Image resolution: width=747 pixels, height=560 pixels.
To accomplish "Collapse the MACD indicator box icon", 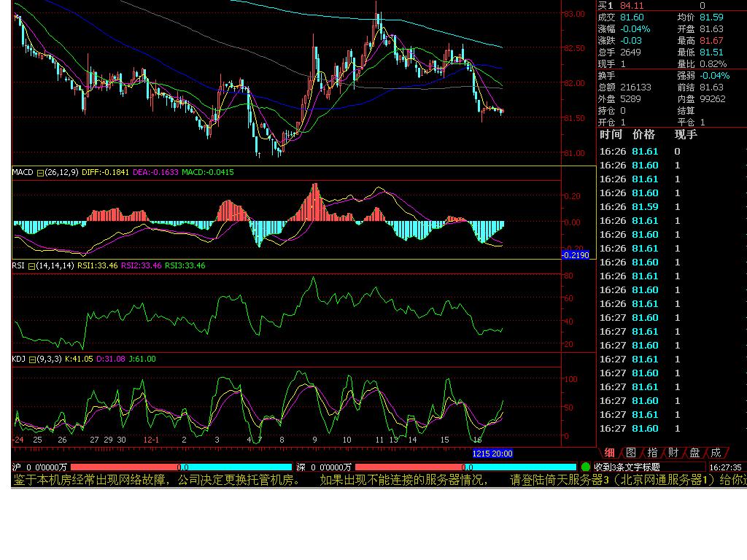I will (x=40, y=173).
